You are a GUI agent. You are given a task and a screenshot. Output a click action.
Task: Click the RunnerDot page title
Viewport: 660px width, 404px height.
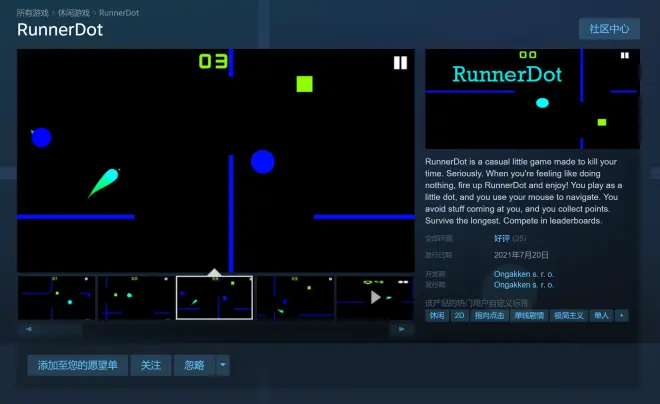(60, 30)
